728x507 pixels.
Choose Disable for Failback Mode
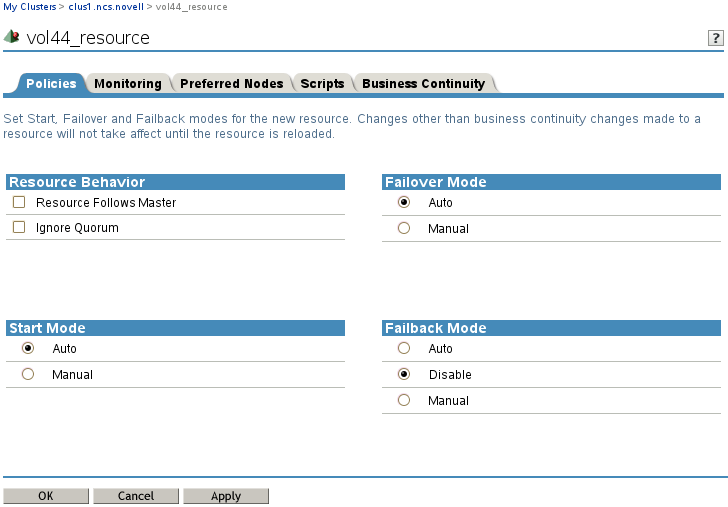coord(404,374)
